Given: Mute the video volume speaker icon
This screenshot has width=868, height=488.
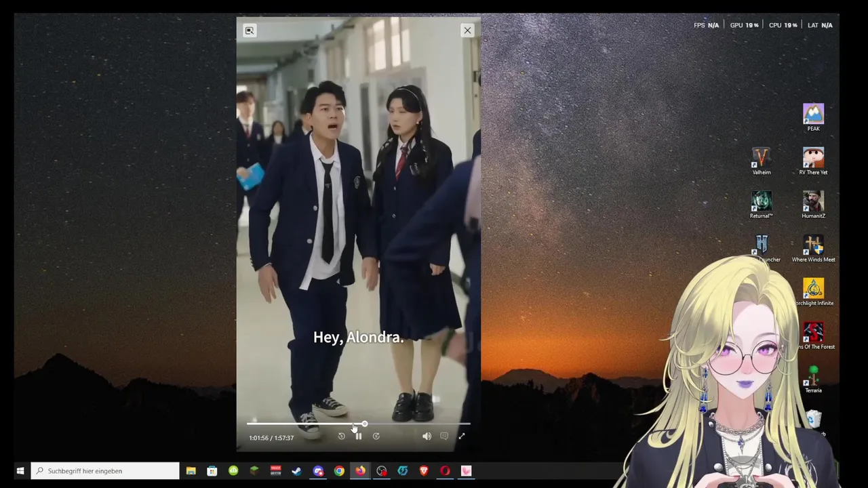Looking at the screenshot, I should click(427, 436).
